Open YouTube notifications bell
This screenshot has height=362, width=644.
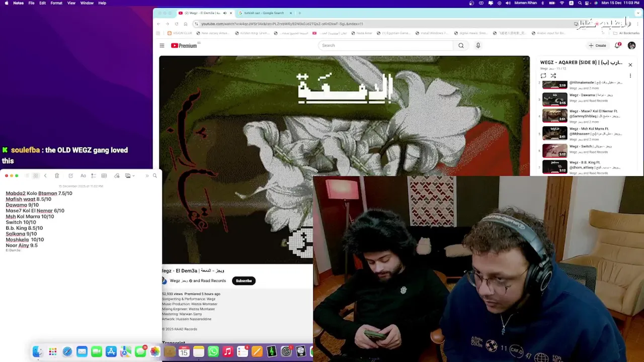[x=617, y=45]
